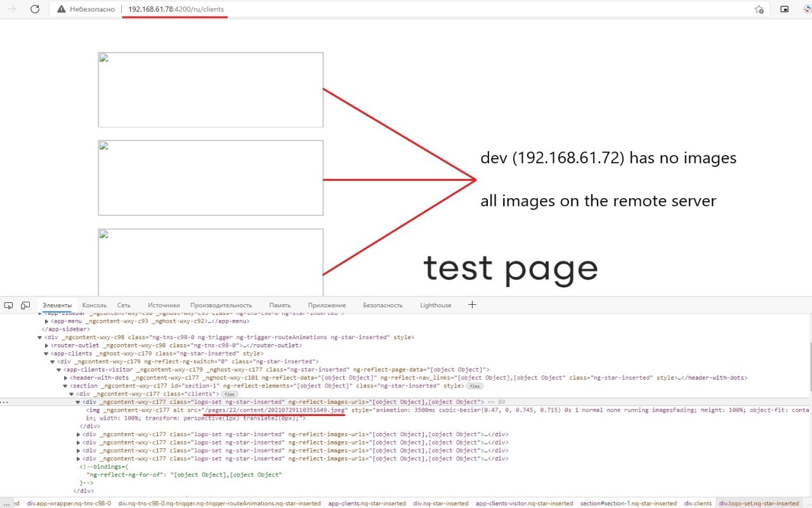Expand the app-menu node
812x508 pixels.
point(46,321)
